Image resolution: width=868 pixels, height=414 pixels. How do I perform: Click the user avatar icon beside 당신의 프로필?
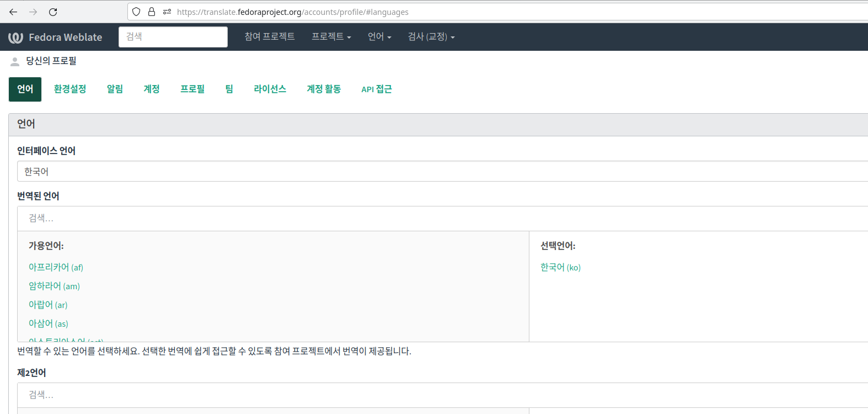[x=15, y=61]
